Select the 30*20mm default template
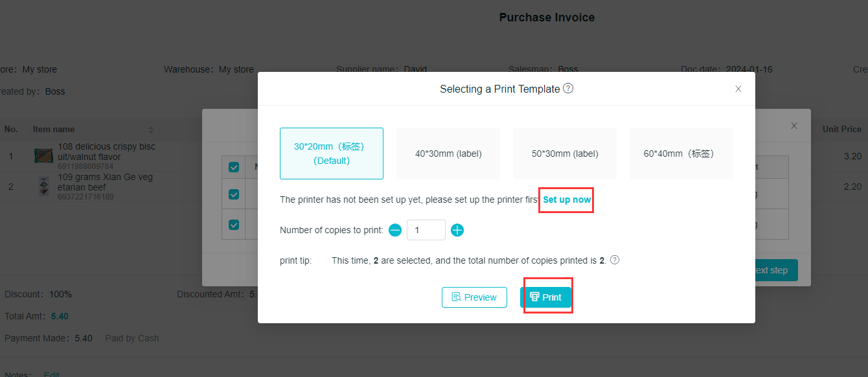Screen dimensions: 868x377 (x=332, y=154)
